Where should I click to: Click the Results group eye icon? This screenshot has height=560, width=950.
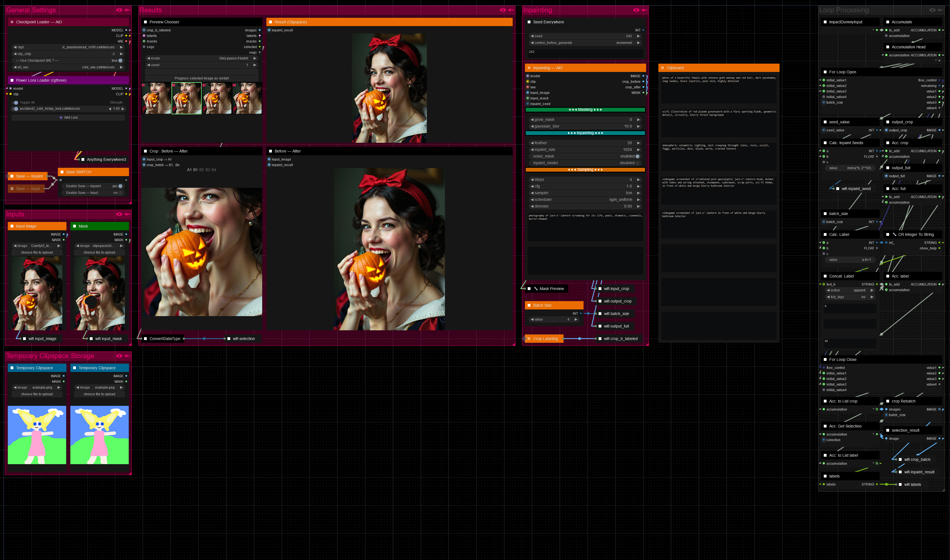503,10
